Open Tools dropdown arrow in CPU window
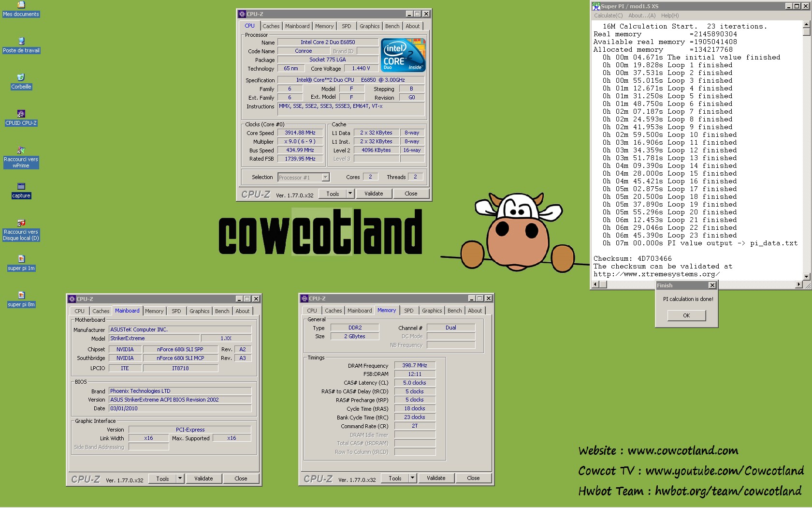This screenshot has height=508, width=812. click(x=350, y=194)
